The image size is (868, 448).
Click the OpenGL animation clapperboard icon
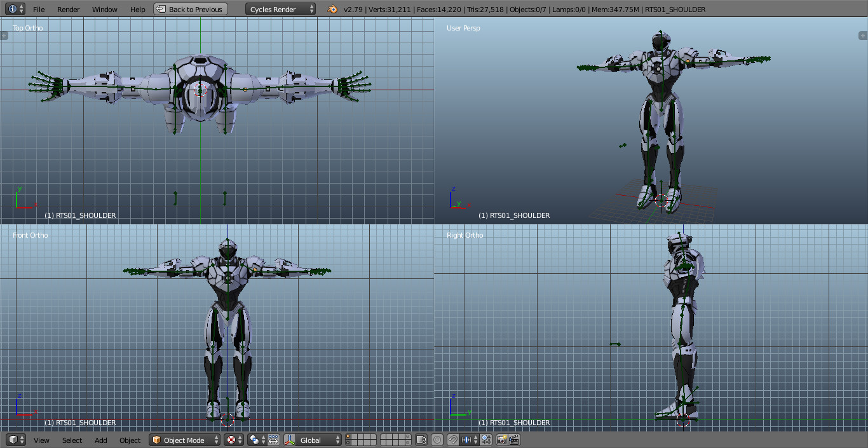[513, 439]
